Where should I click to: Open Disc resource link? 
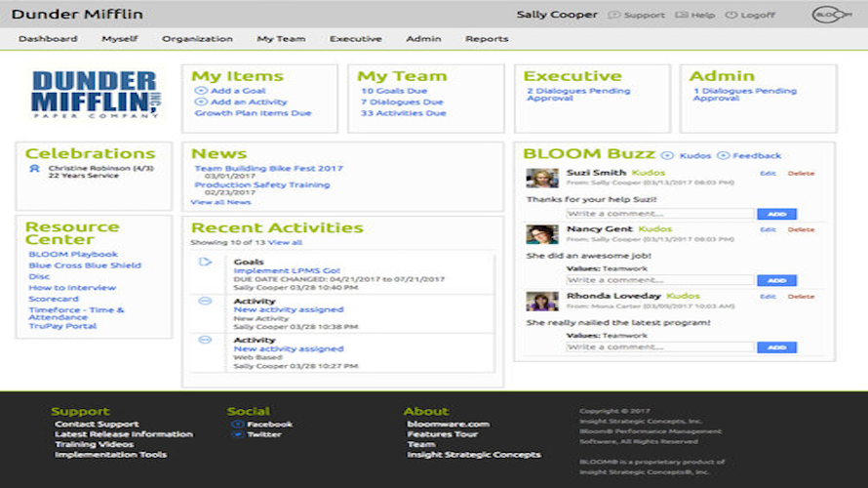coord(39,276)
